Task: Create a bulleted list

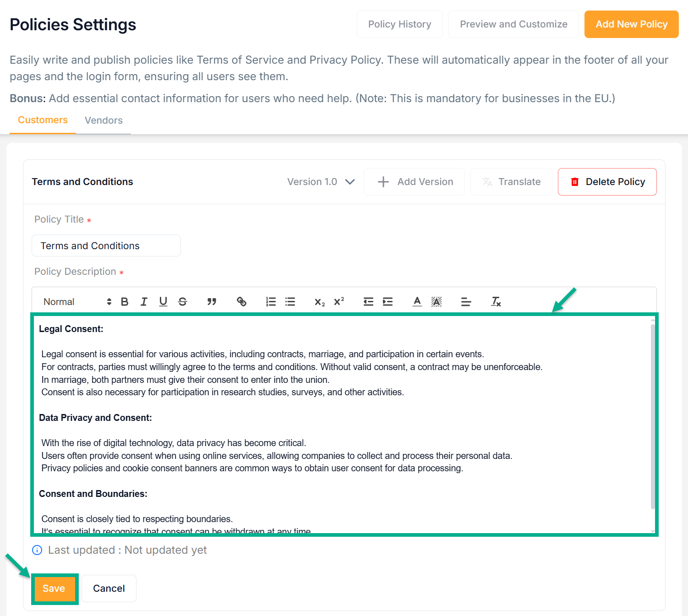Action: click(290, 302)
